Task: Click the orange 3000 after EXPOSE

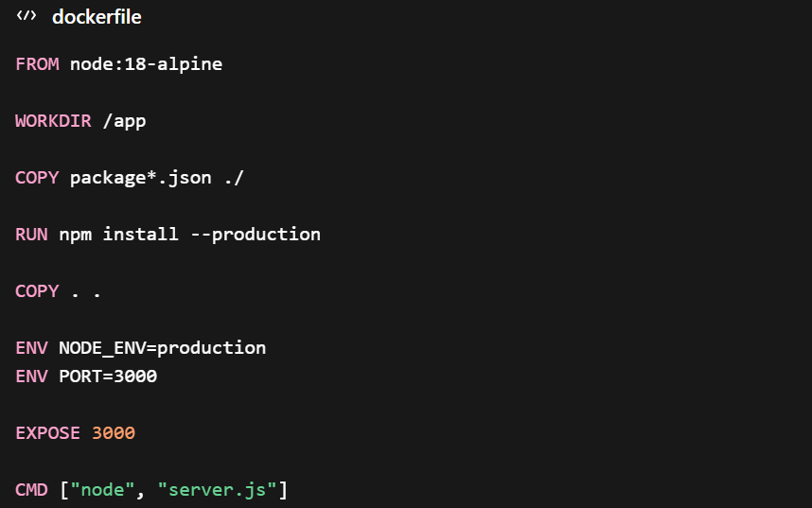Action: coord(114,433)
